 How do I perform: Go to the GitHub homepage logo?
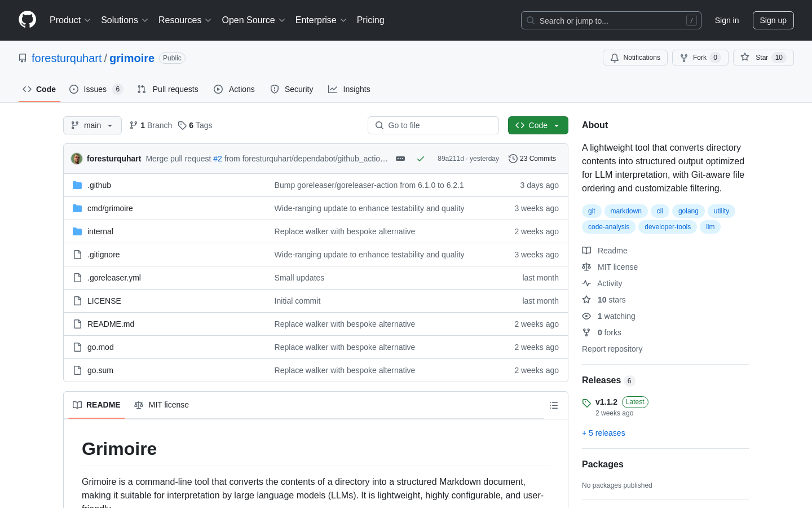[27, 20]
